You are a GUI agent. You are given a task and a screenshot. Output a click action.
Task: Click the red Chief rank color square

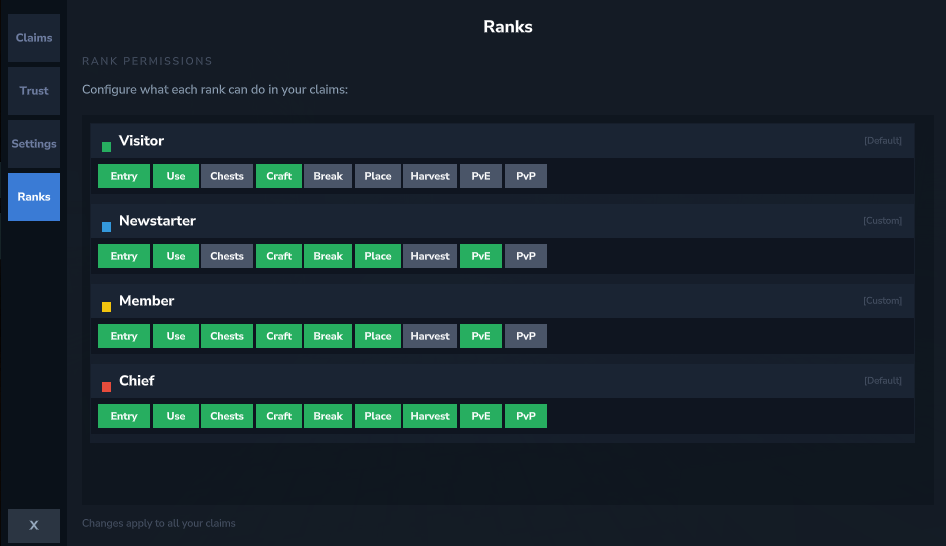(x=106, y=387)
